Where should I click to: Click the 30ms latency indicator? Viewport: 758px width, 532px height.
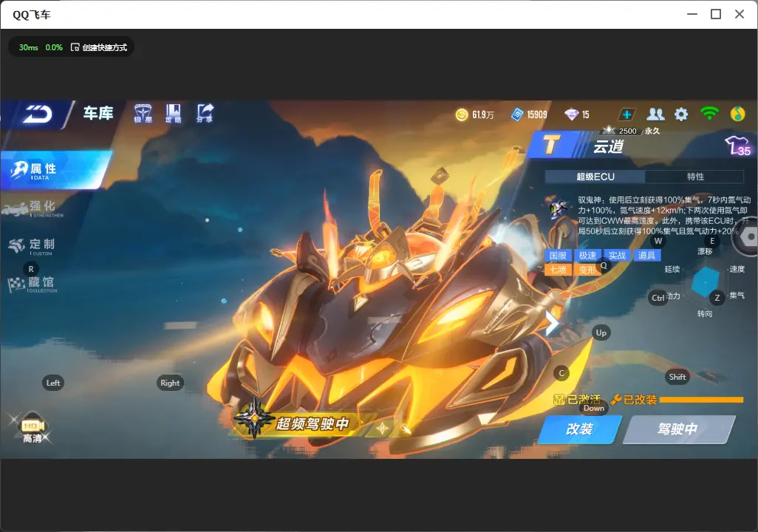(x=29, y=47)
